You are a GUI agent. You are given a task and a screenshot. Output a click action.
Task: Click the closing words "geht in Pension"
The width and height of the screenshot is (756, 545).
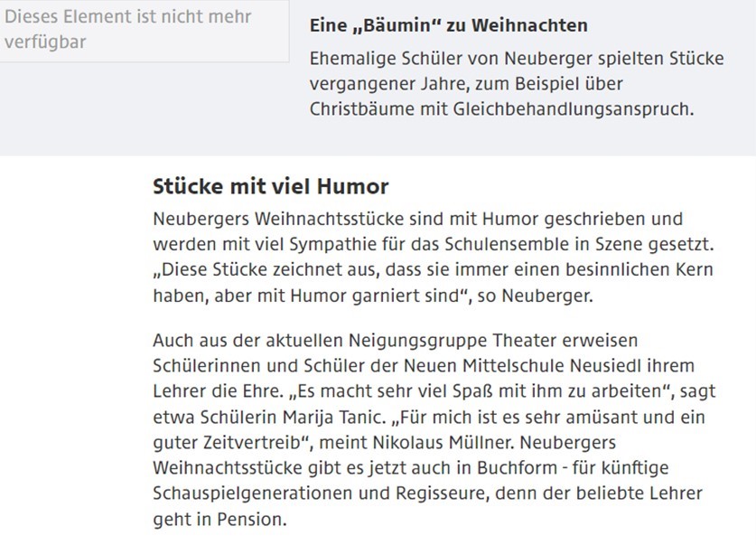pos(219,522)
